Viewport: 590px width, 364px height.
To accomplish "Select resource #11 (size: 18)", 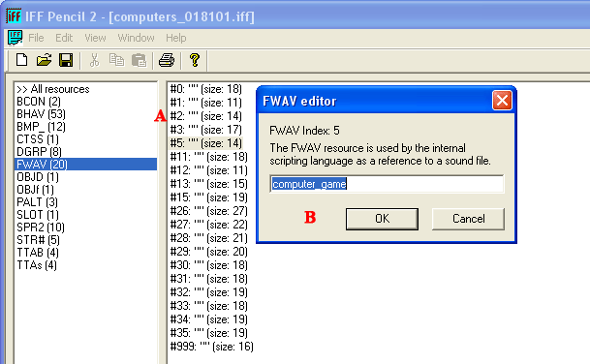I will coord(209,157).
